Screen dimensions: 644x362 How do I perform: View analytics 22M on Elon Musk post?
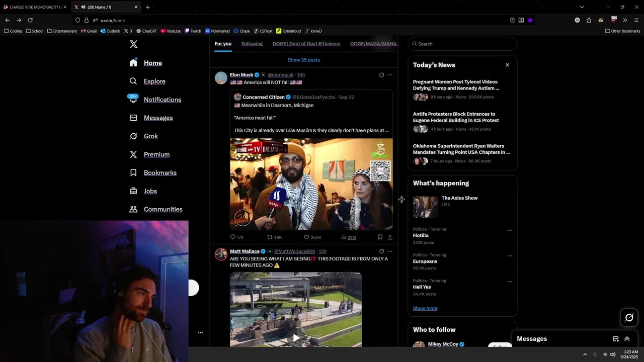(348, 237)
